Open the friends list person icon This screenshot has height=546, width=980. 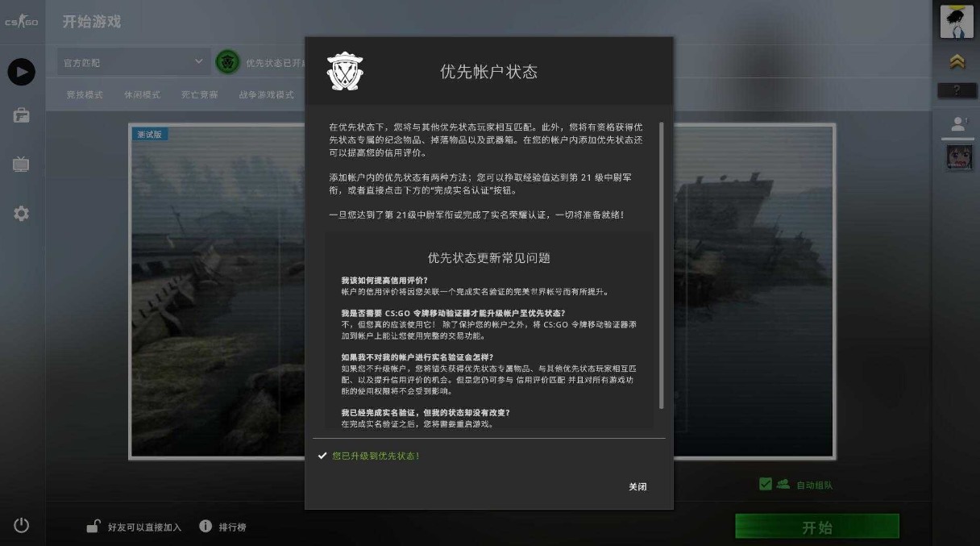tap(957, 124)
